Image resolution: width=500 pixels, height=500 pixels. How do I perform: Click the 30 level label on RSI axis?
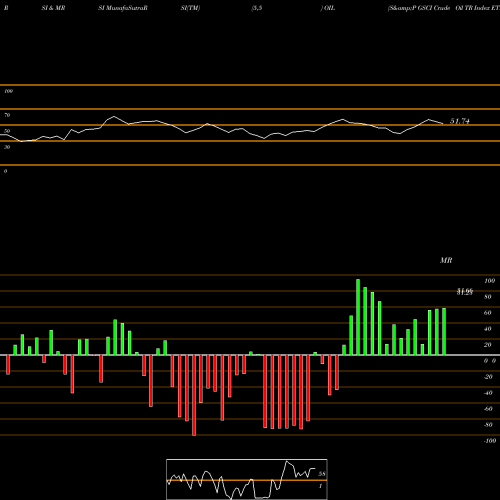point(7,147)
